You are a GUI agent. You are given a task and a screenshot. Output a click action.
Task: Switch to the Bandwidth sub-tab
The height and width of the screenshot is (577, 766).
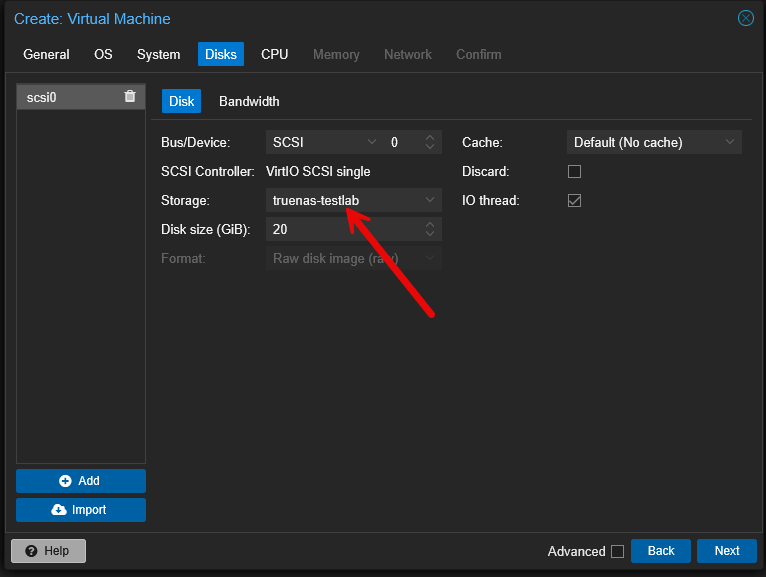pyautogui.click(x=249, y=101)
